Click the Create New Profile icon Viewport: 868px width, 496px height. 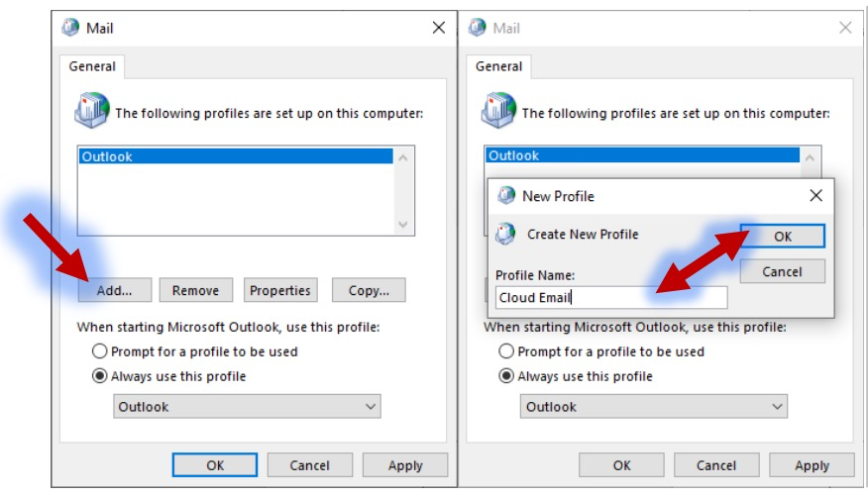click(505, 234)
